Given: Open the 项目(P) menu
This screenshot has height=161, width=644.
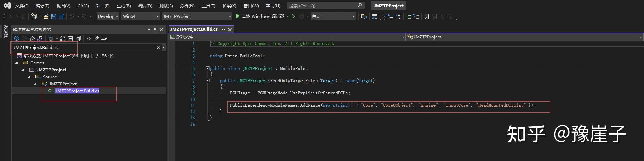Looking at the screenshot, I should 103,6.
